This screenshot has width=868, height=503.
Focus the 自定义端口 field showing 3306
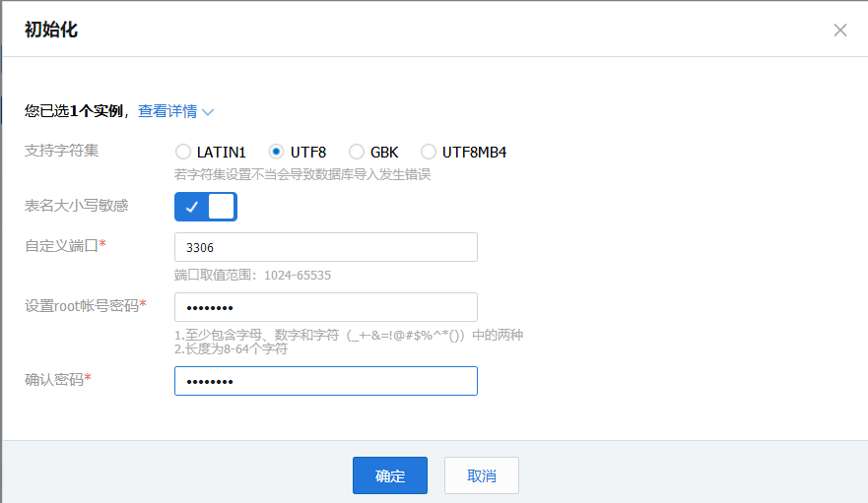(326, 247)
